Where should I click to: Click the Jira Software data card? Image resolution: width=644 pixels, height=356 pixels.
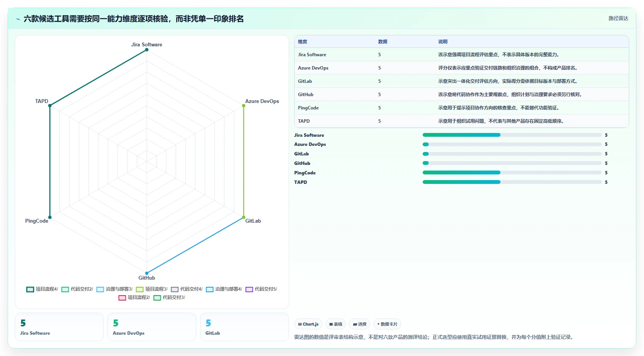click(59, 327)
